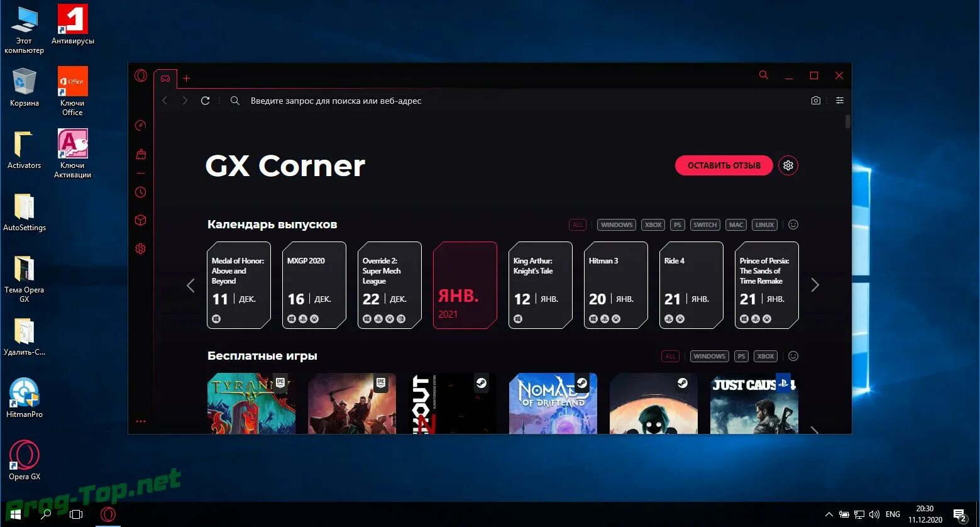Select the AutoSettings folder on desktop
Image resolution: width=980 pixels, height=527 pixels.
coord(25,212)
